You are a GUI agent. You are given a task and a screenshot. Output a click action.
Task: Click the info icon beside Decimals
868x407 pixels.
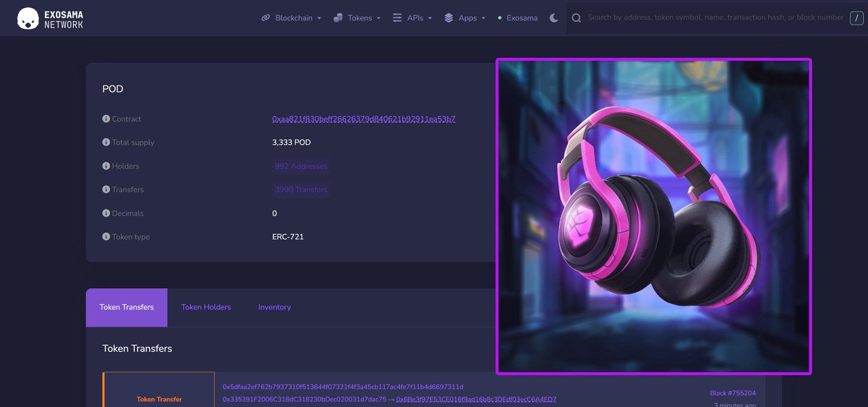tap(106, 214)
